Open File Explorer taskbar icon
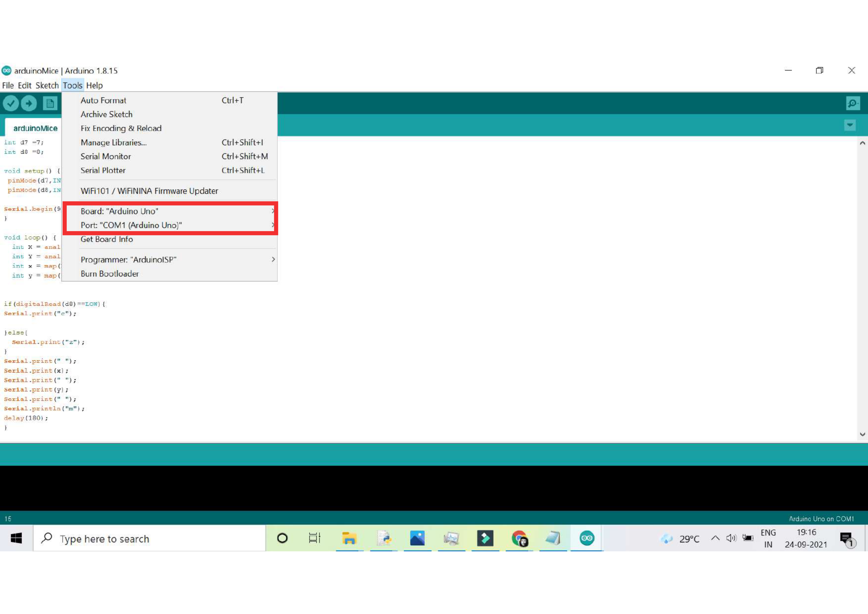Image resolution: width=868 pixels, height=614 pixels. (349, 538)
